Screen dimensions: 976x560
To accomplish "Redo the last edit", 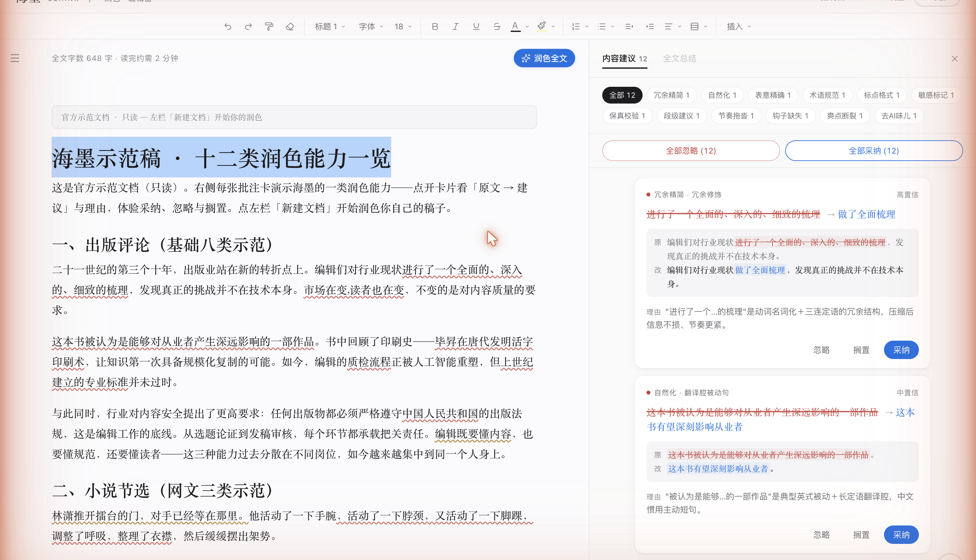I will (x=249, y=26).
